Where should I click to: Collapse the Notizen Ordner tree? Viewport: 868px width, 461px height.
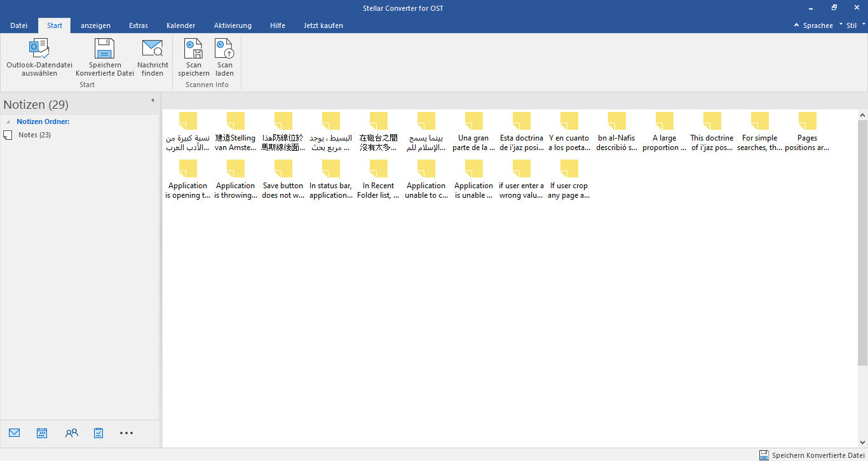tap(8, 121)
